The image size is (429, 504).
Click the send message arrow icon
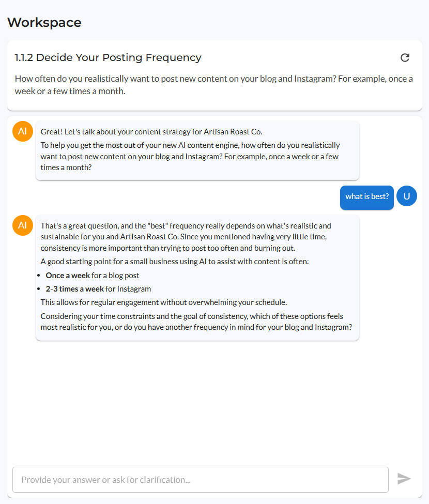click(404, 479)
